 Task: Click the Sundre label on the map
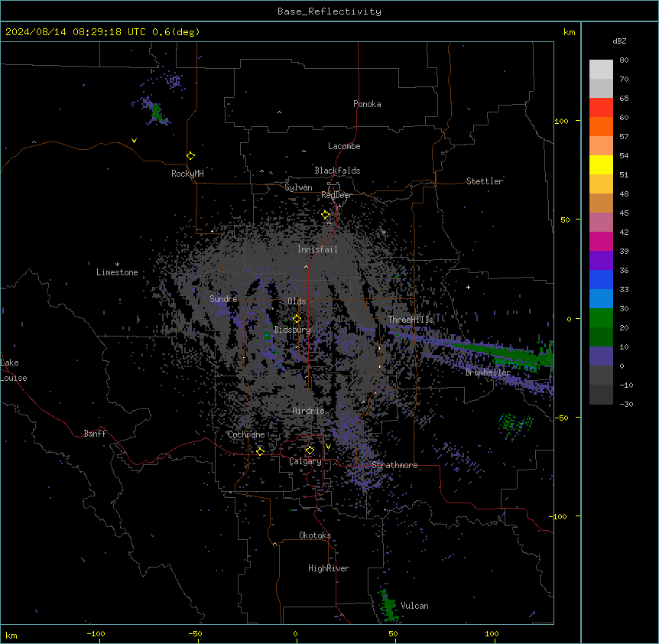click(223, 299)
